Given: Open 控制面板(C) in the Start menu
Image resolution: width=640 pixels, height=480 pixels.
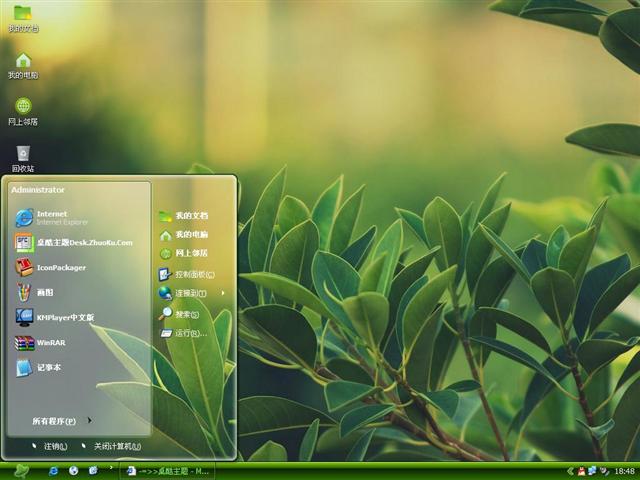Looking at the screenshot, I should [194, 274].
